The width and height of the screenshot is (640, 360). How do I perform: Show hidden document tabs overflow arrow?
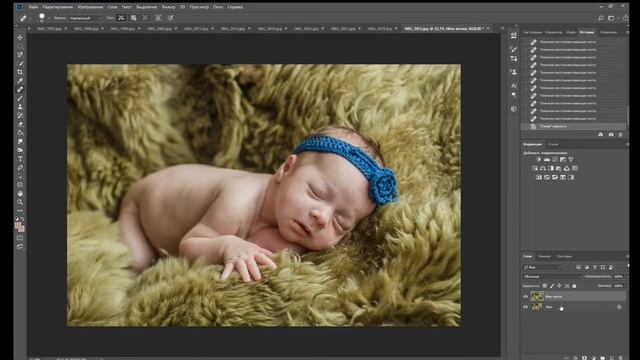tap(502, 29)
